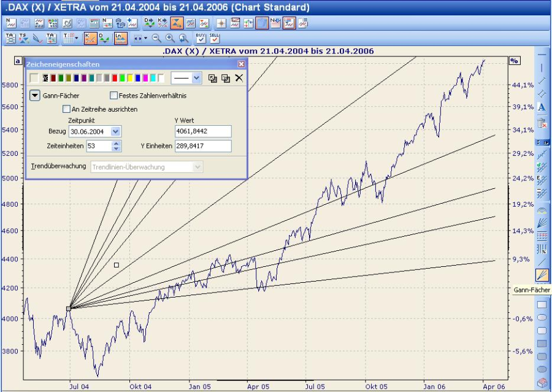This screenshot has height=392, width=552.
Task: Increase the Zeiteinheiten spinner value
Action: tap(117, 144)
